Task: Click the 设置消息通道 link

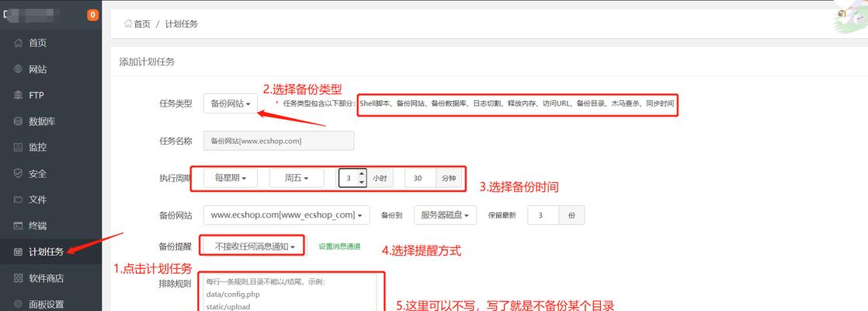Action: [339, 246]
